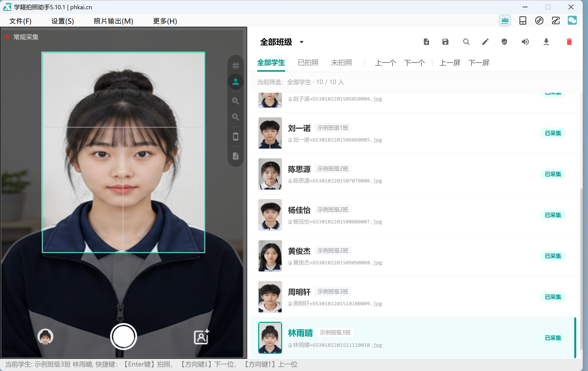588x371 pixels.
Task: Click the 上一屏 button
Action: 450,63
